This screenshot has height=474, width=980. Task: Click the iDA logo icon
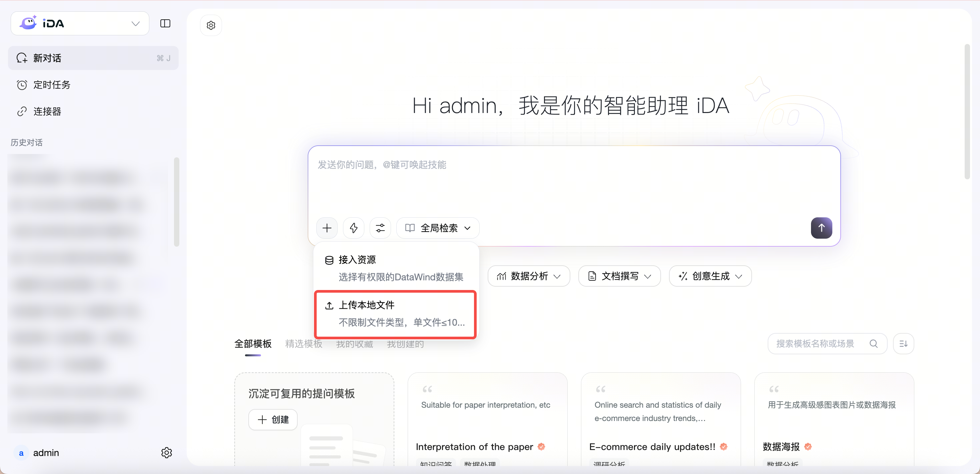click(29, 23)
